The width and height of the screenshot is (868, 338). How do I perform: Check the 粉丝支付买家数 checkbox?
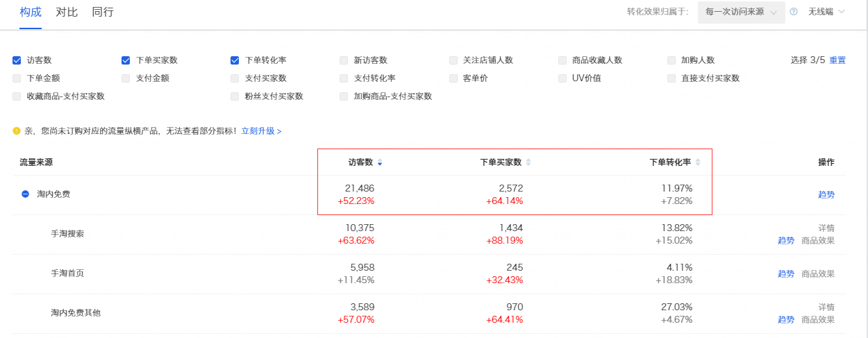(x=235, y=96)
